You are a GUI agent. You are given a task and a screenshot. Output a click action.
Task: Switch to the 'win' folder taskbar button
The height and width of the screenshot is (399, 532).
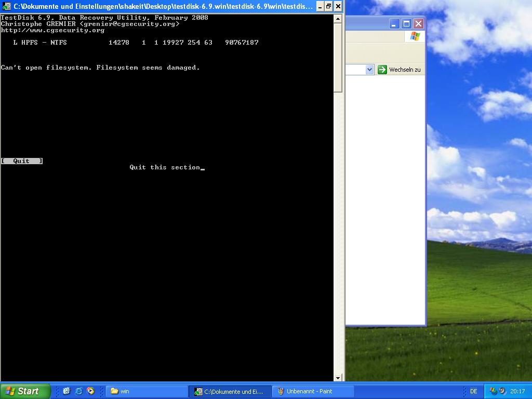click(147, 391)
